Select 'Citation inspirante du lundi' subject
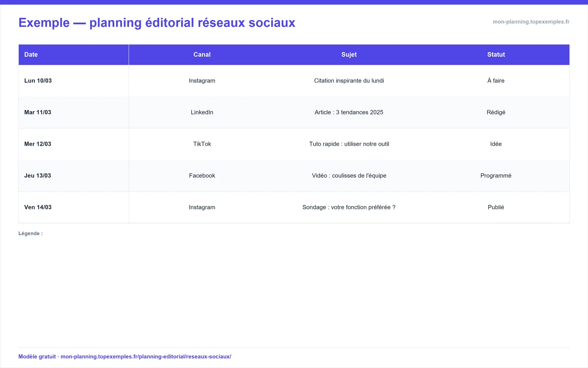Image resolution: width=588 pixels, height=368 pixels. 349,81
